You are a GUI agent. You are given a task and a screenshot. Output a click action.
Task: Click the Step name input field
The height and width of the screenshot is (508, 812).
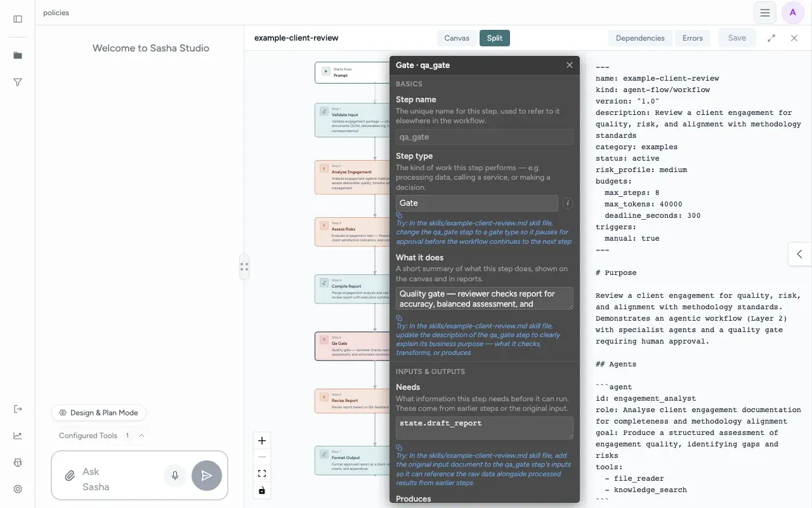[x=485, y=137]
